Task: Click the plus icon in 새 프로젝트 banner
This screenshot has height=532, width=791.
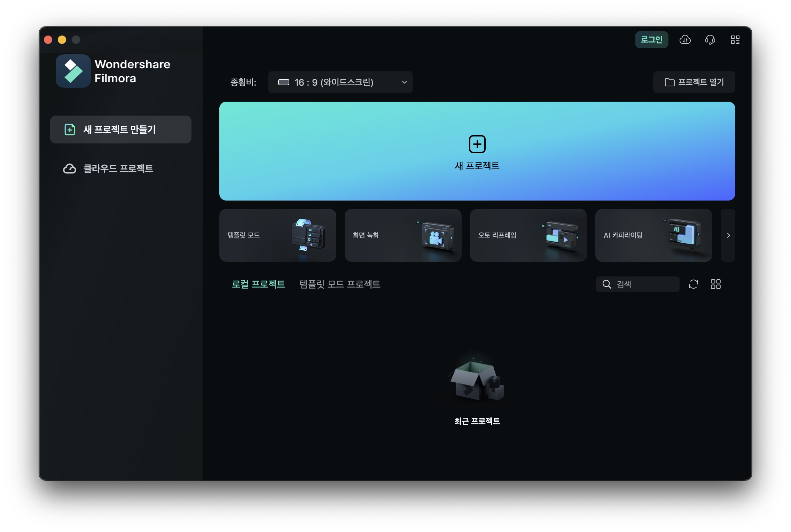Action: coord(477,144)
